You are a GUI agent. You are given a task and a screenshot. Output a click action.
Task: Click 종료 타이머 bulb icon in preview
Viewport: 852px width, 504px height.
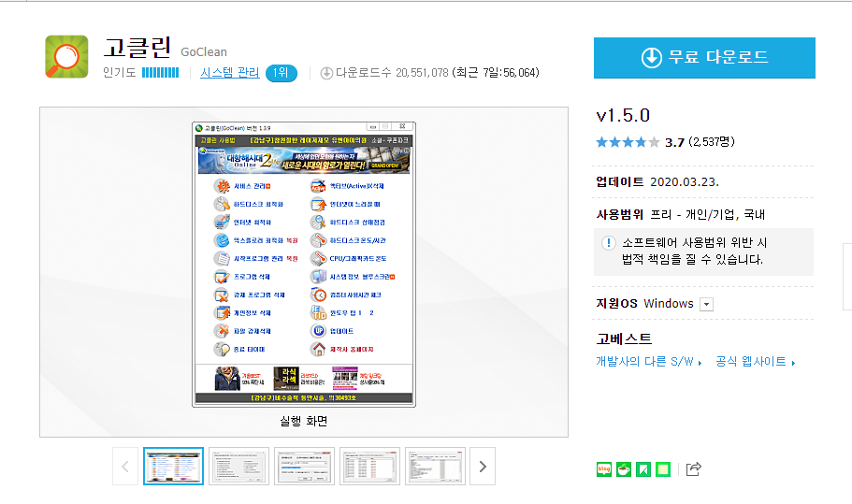[x=222, y=349]
